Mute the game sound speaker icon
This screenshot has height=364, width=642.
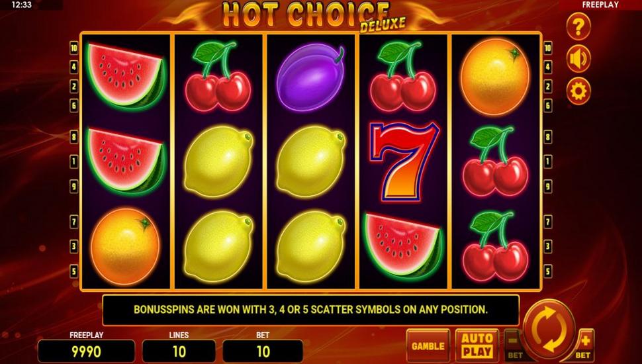point(578,58)
